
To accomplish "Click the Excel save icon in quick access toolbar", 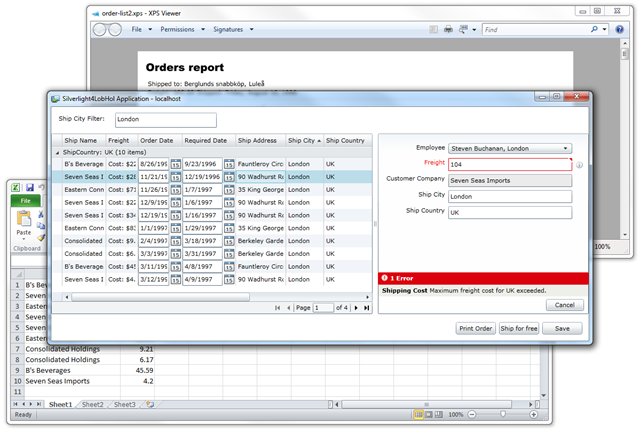I will click(x=30, y=188).
